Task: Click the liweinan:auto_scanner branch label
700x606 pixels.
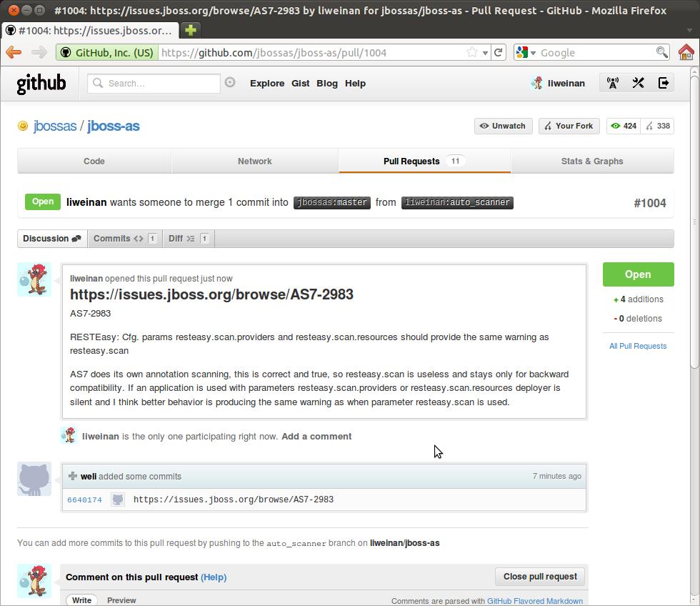Action: tap(457, 202)
